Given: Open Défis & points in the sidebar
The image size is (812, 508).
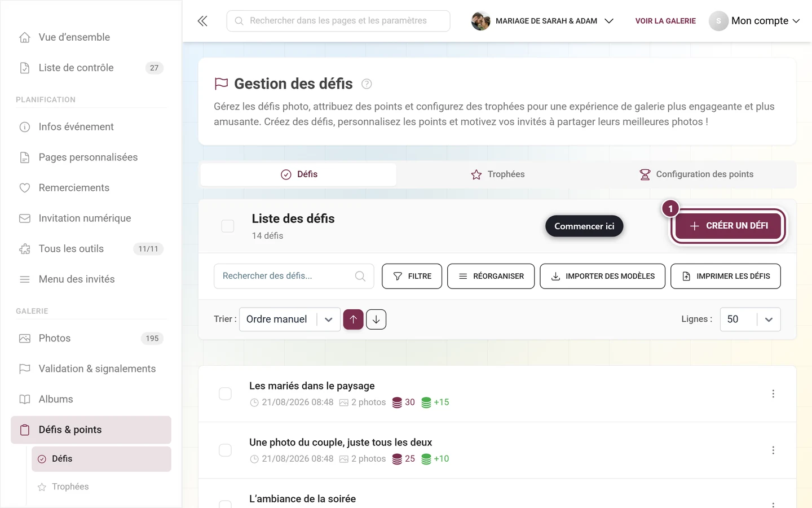Looking at the screenshot, I should tap(91, 430).
